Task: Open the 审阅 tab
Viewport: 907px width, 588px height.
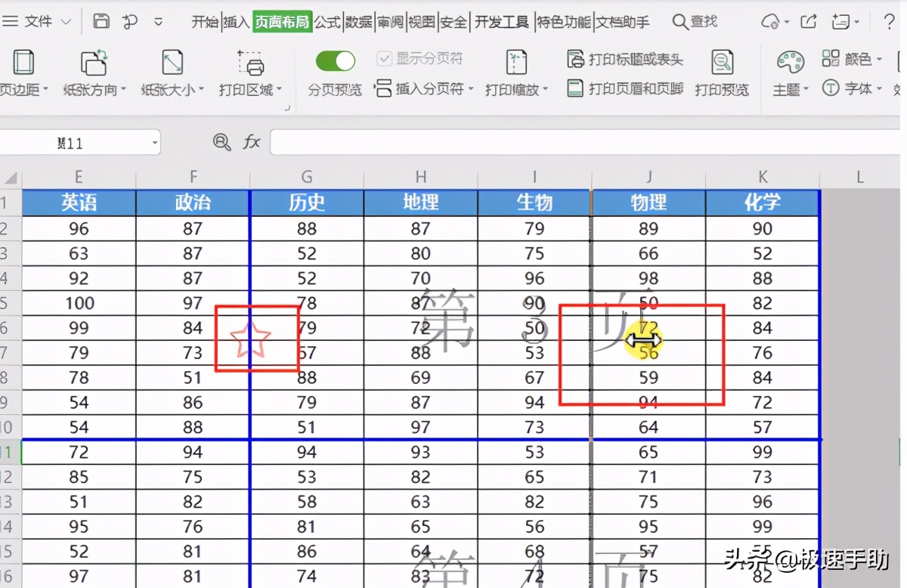Action: [391, 22]
